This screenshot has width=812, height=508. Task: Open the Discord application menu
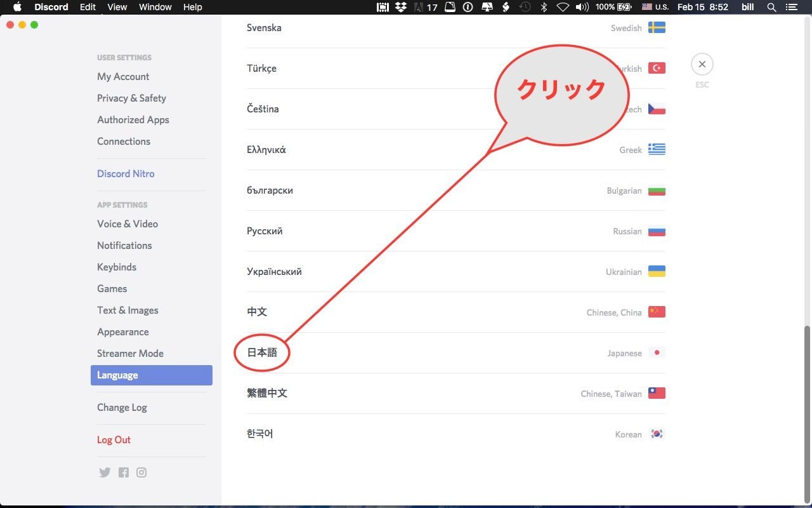coord(51,7)
